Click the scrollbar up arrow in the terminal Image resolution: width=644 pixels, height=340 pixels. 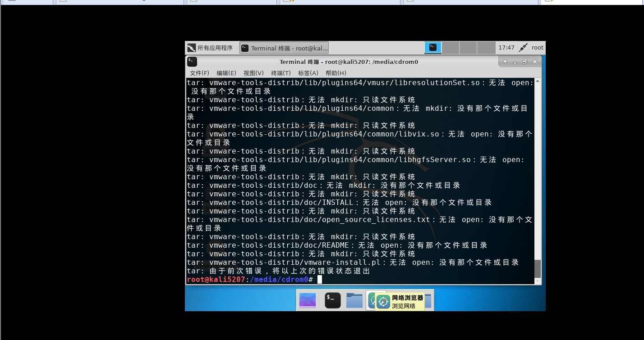537,82
